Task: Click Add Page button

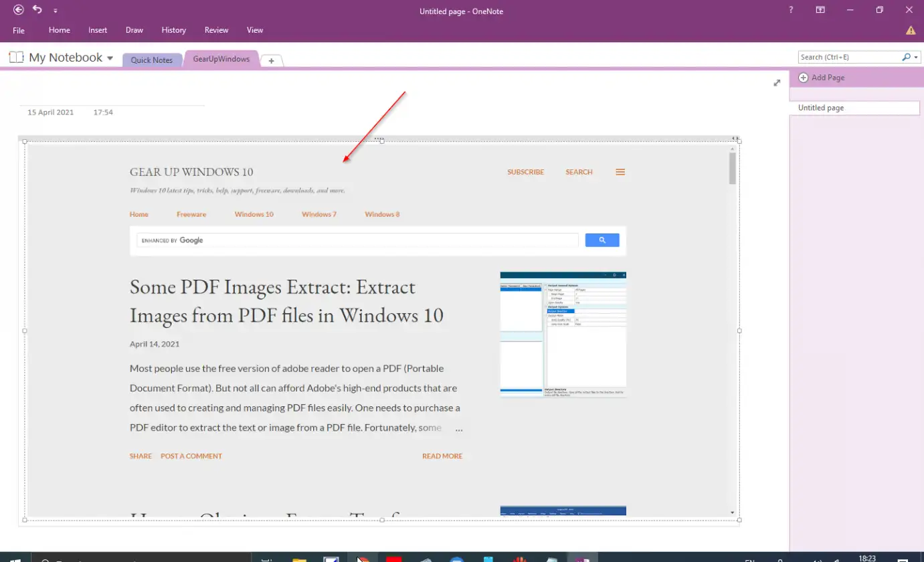Action: click(822, 78)
